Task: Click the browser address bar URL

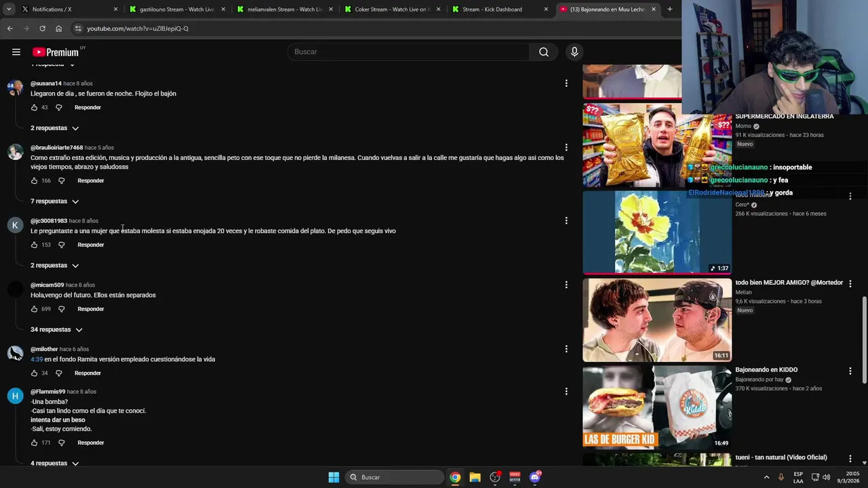Action: point(138,28)
